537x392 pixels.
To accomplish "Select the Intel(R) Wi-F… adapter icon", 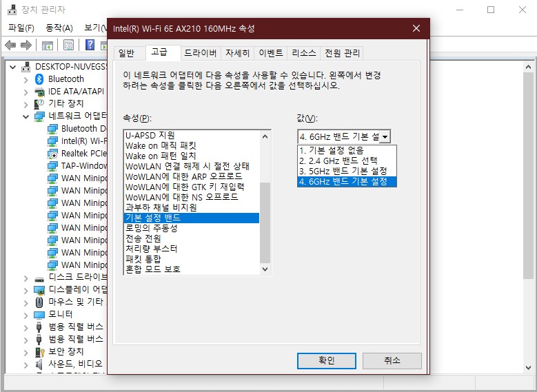I will coord(52,141).
